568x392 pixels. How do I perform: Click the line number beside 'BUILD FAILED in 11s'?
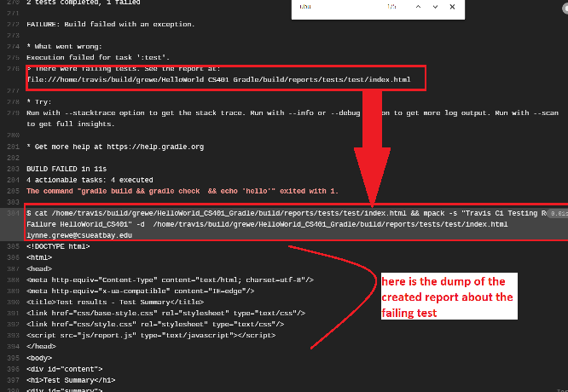(13, 169)
